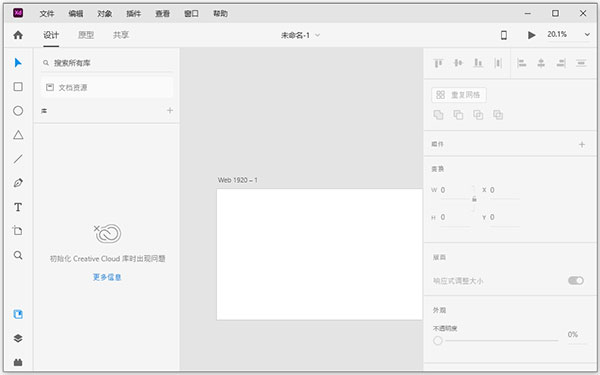This screenshot has width=600, height=375.
Task: Open the Layers panel icon
Action: click(x=18, y=338)
